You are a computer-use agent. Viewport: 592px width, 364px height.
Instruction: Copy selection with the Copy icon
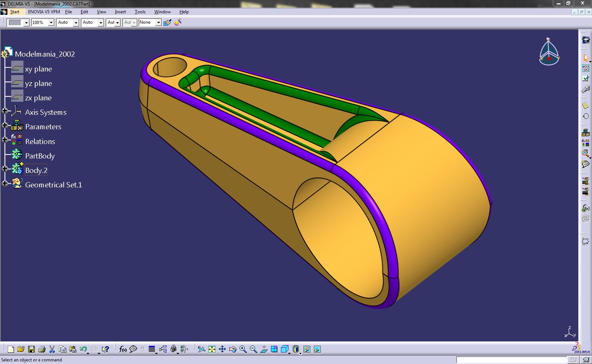click(62, 349)
